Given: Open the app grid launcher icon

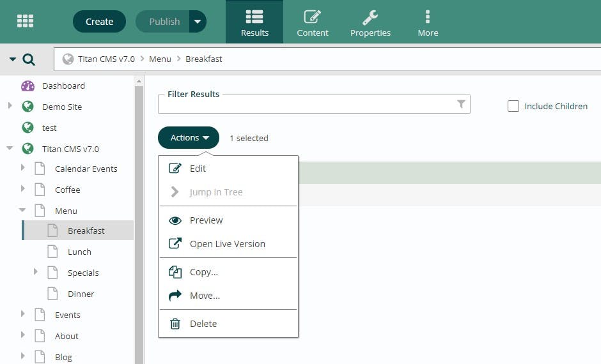Looking at the screenshot, I should point(26,21).
